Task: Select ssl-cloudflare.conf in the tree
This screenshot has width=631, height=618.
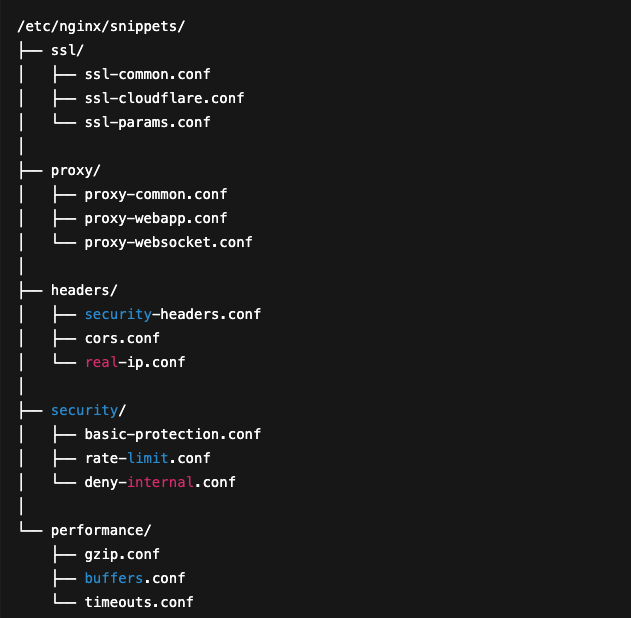Action: 164,98
